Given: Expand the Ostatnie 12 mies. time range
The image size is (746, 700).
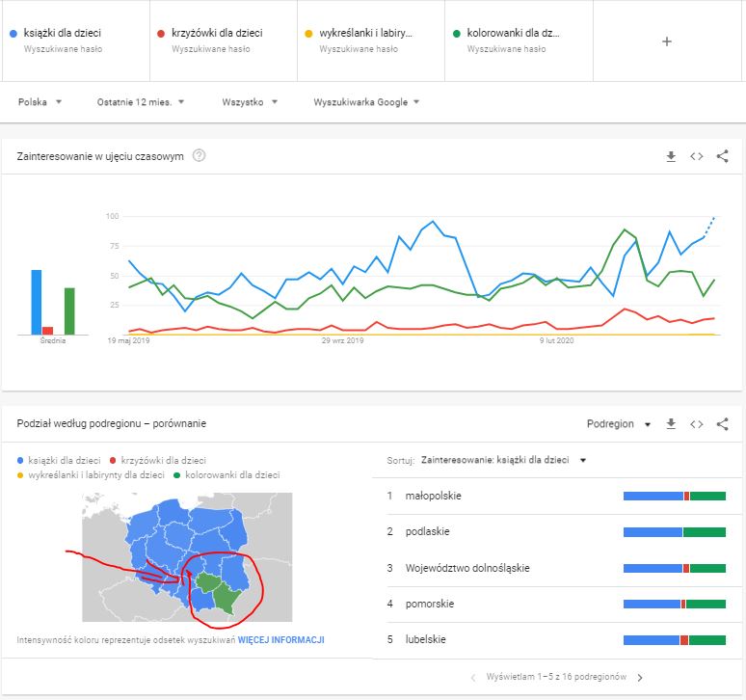Looking at the screenshot, I should coord(141,101).
